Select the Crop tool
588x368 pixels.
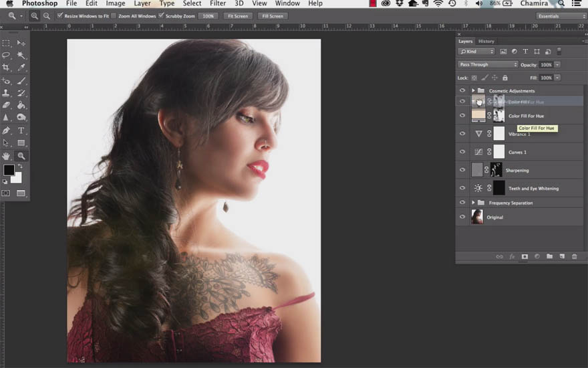pyautogui.click(x=6, y=67)
